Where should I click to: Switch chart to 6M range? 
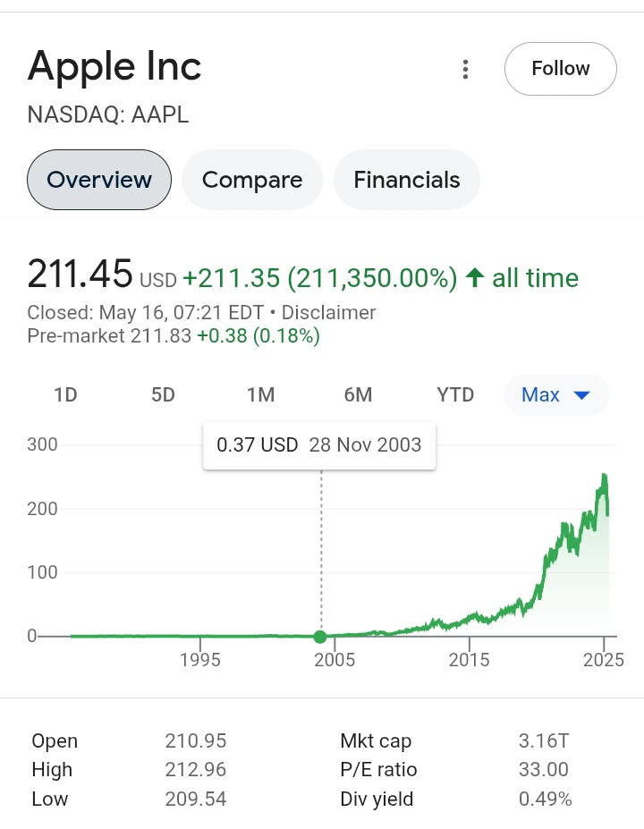358,394
